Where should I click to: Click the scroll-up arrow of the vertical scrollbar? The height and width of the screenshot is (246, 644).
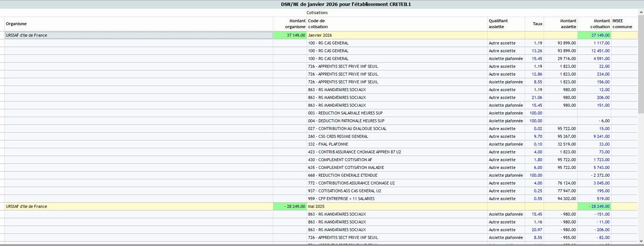point(641,13)
